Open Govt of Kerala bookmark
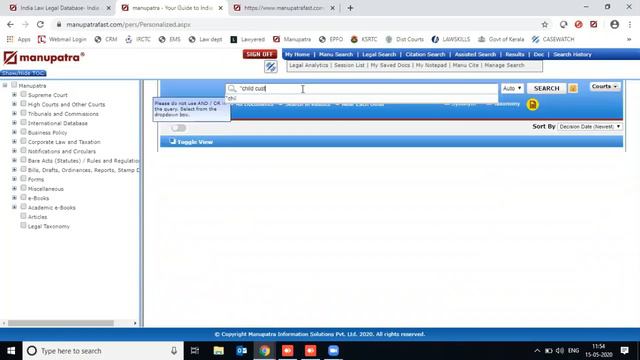Screen dimensions: 640x360 [x=501, y=39]
